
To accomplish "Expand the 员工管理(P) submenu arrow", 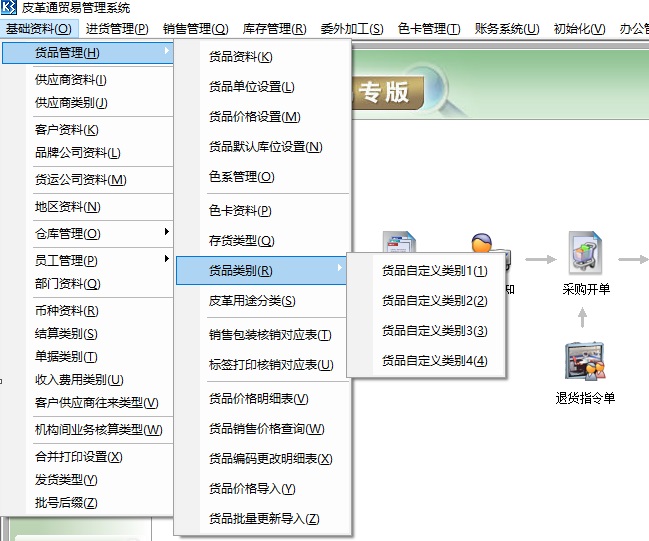I will [166, 259].
